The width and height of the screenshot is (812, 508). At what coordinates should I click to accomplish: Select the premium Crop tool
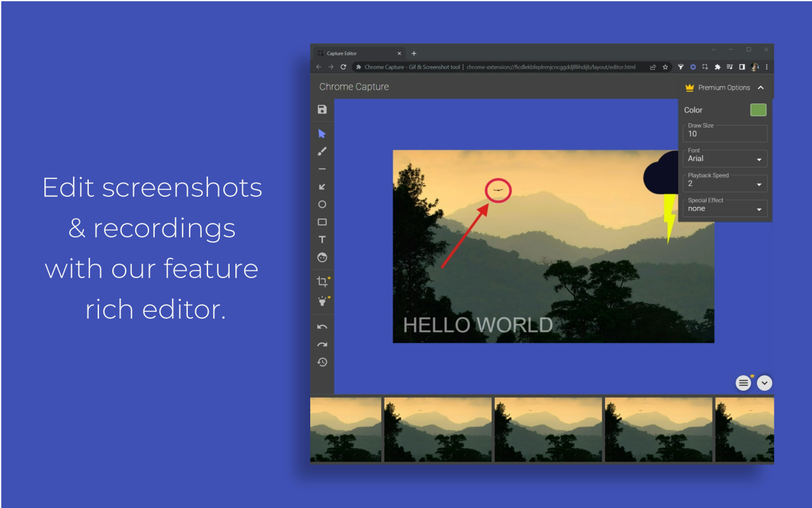coord(323,281)
